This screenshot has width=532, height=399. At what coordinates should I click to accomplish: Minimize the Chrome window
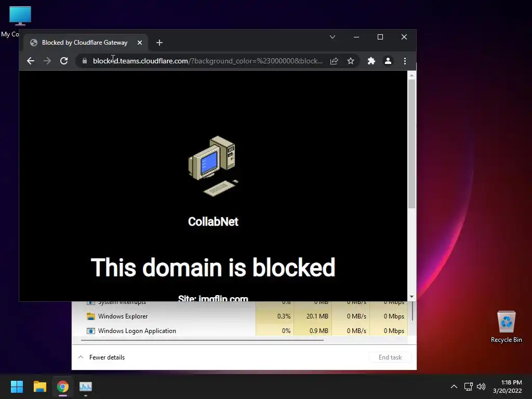coord(356,37)
